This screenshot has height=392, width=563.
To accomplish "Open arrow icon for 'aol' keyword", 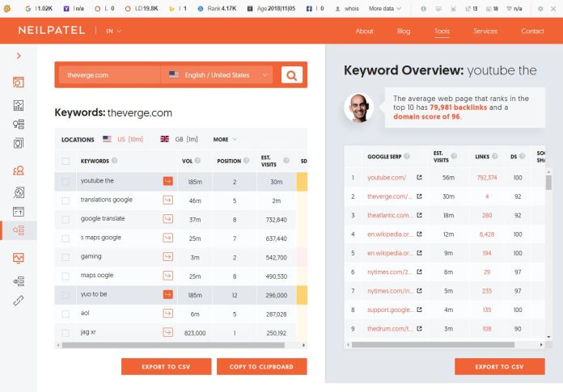I will click(167, 314).
